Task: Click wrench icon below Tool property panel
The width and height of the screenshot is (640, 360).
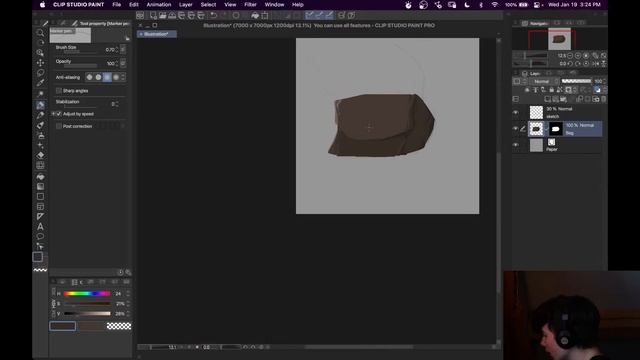Action: tap(128, 272)
